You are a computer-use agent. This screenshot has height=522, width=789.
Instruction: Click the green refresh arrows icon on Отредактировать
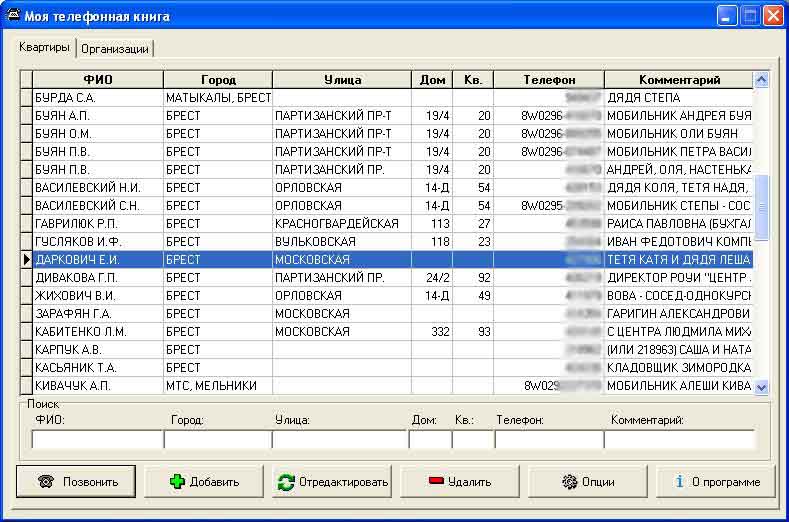tap(286, 482)
